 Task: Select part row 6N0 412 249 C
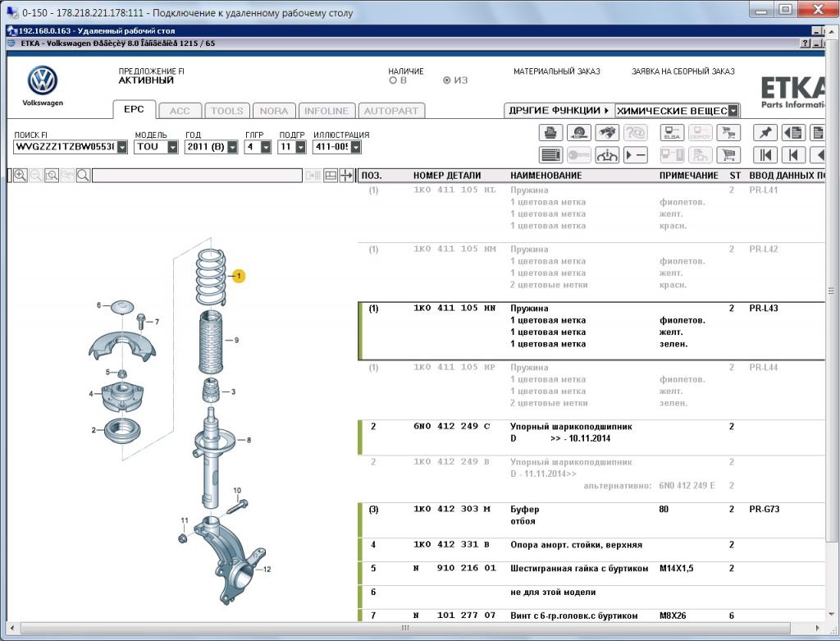591,437
